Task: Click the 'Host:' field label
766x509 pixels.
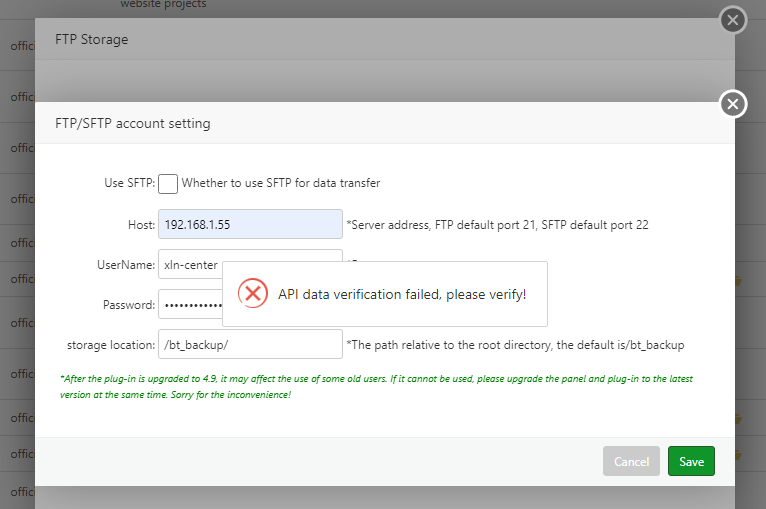Action: (x=141, y=225)
